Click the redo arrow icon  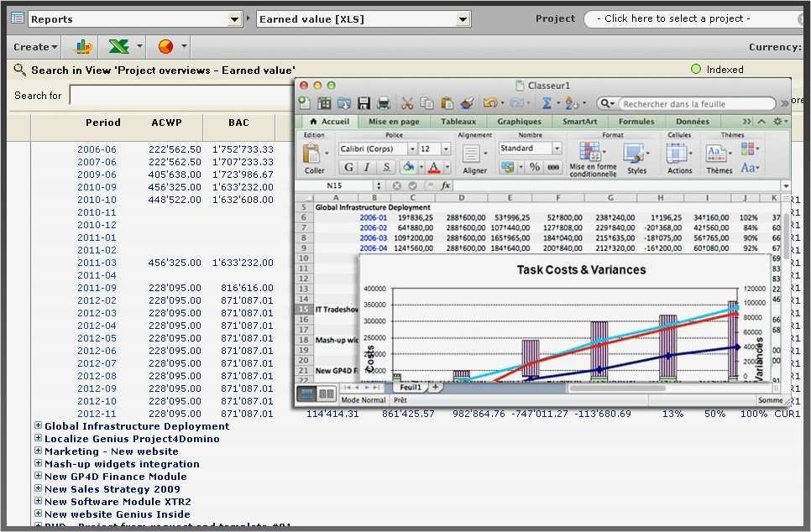(x=516, y=103)
